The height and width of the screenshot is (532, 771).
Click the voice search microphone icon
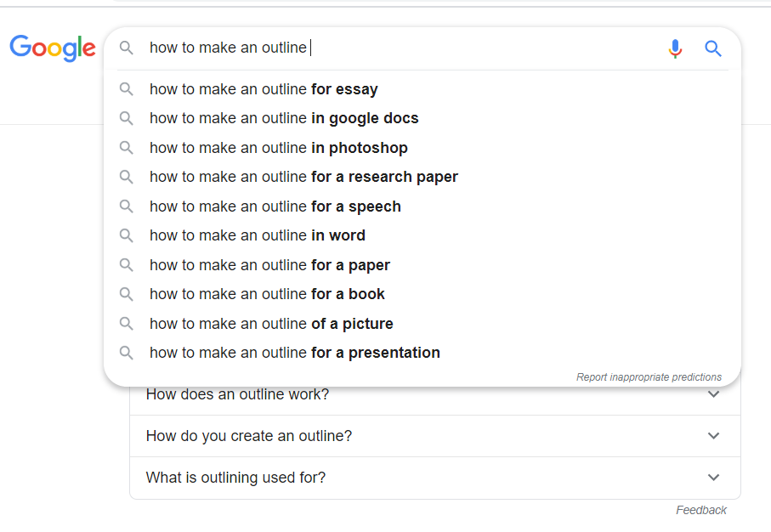point(675,48)
